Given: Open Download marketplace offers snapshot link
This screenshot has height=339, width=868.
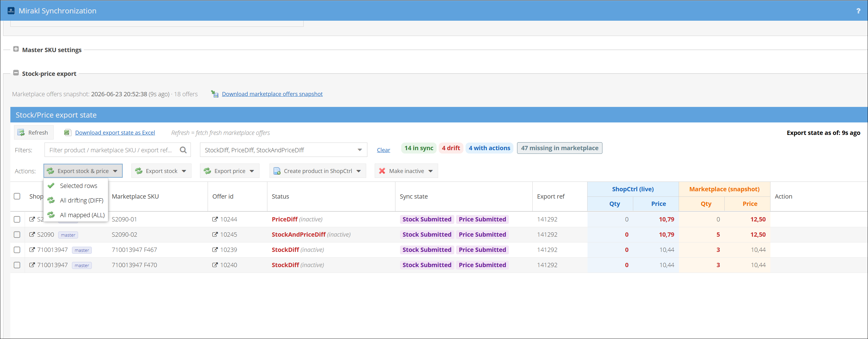Looking at the screenshot, I should click(x=272, y=94).
